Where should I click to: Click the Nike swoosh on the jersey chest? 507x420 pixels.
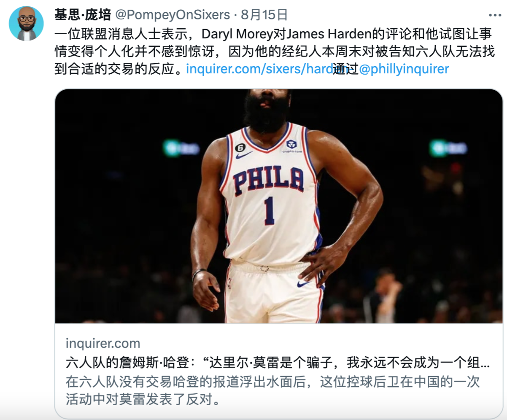point(244,155)
